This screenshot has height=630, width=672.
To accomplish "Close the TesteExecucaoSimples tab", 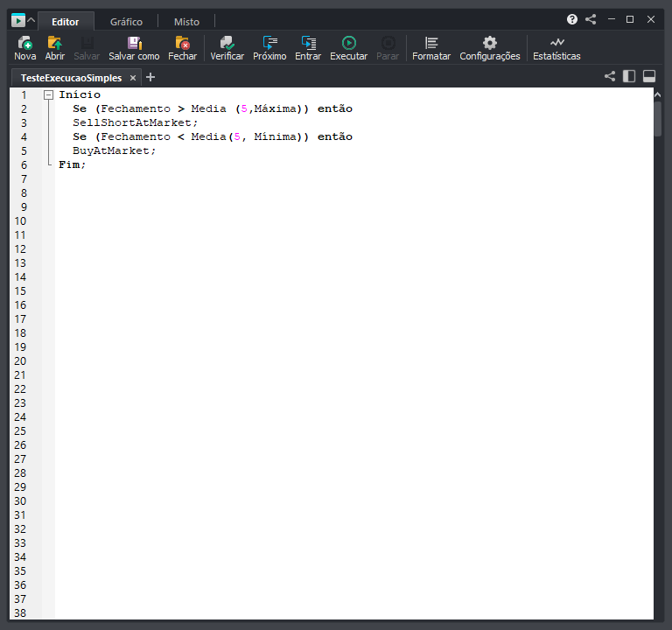I will click(x=133, y=78).
